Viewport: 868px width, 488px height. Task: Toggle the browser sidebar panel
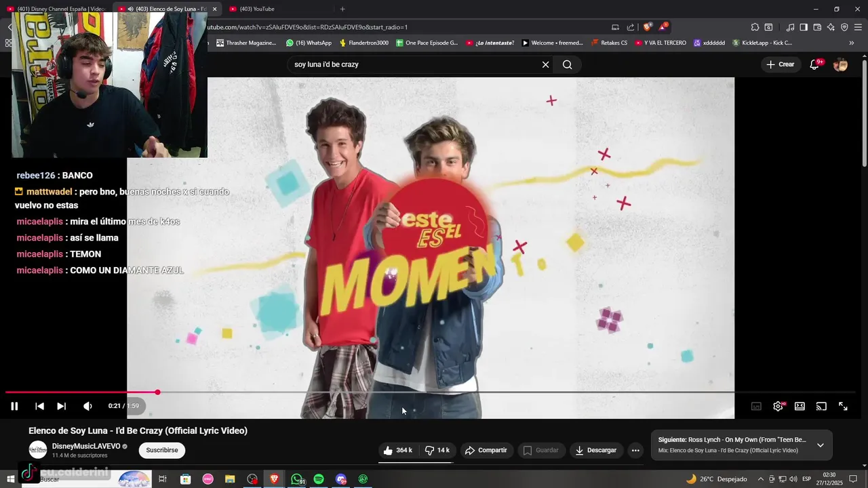pyautogui.click(x=804, y=27)
